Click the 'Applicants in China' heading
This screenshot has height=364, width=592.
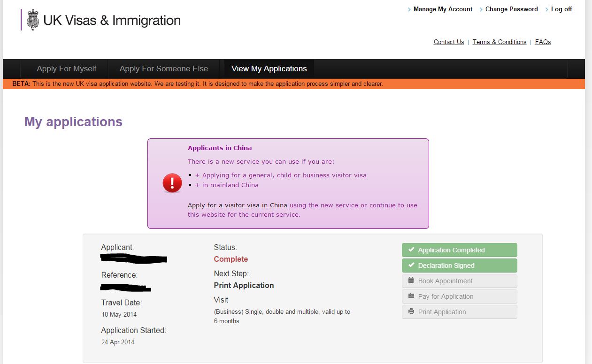tap(220, 148)
